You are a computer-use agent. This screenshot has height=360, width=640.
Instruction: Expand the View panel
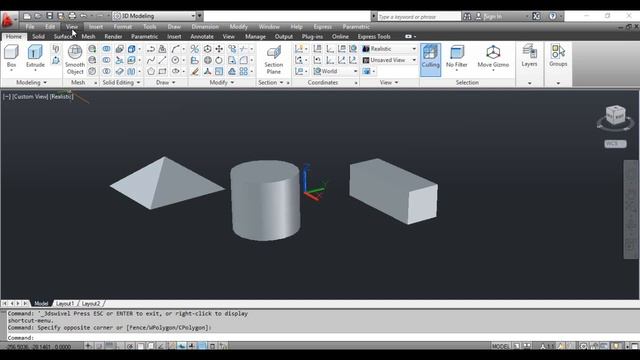pyautogui.click(x=389, y=82)
